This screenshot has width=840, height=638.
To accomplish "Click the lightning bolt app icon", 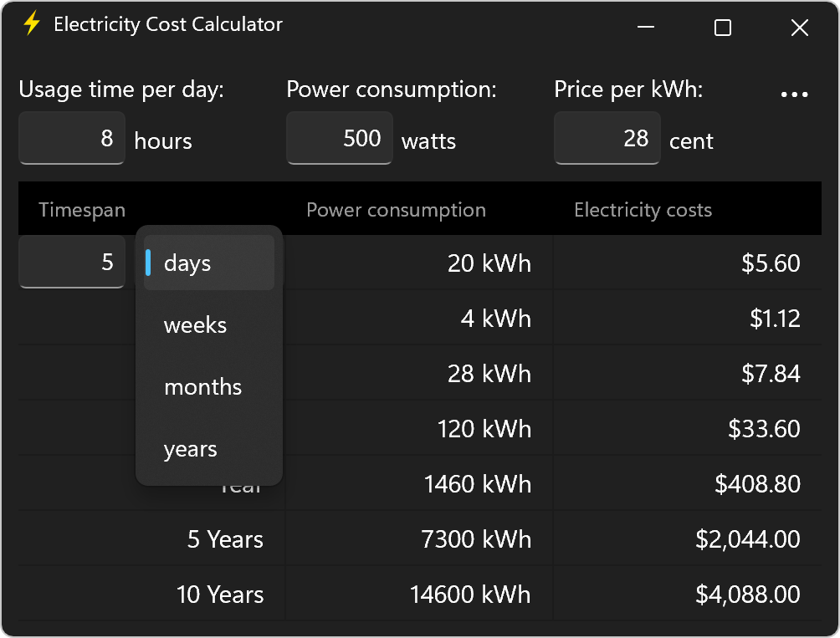I will coord(32,23).
